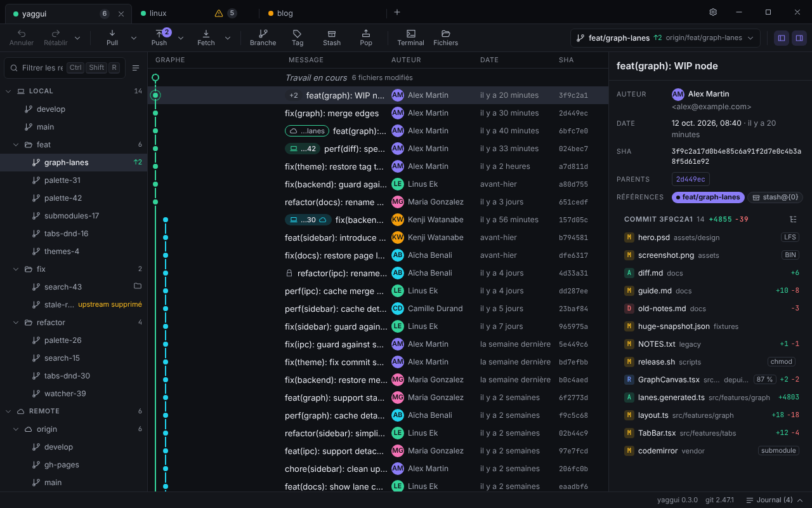Collapse the refactor folder in sidebar
This screenshot has width=812, height=508.
pos(16,323)
